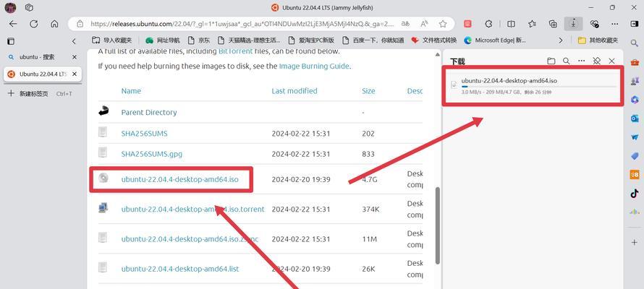Open a new tab with 新建标签页
The width and height of the screenshot is (644, 289).
tap(40, 93)
